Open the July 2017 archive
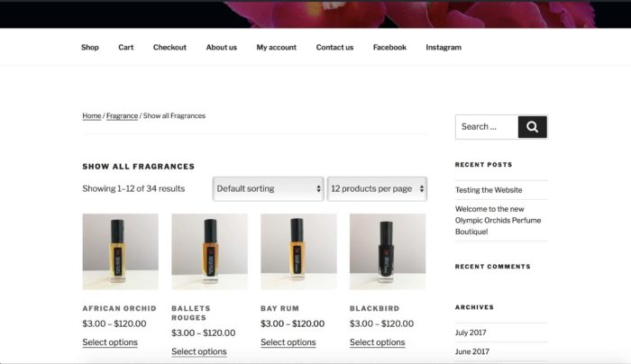The width and height of the screenshot is (631, 364). pos(471,332)
